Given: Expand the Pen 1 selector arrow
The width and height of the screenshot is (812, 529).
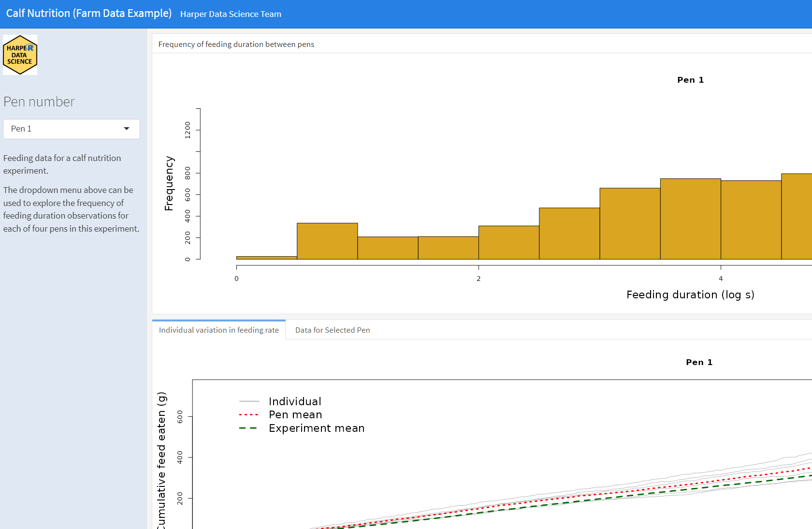Looking at the screenshot, I should (126, 129).
